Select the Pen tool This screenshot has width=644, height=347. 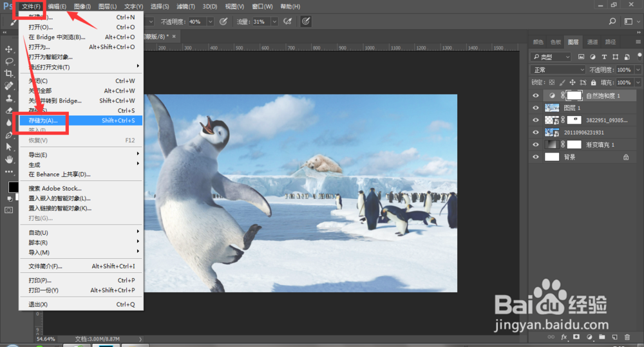click(x=8, y=135)
